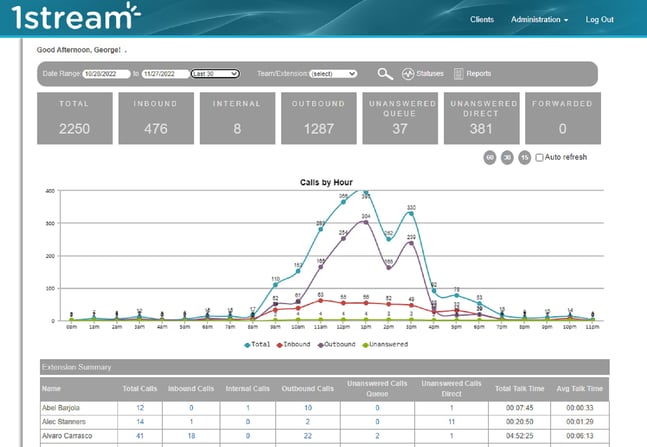Click the TOTAL 2250 tile
647x447 pixels.
pos(75,118)
